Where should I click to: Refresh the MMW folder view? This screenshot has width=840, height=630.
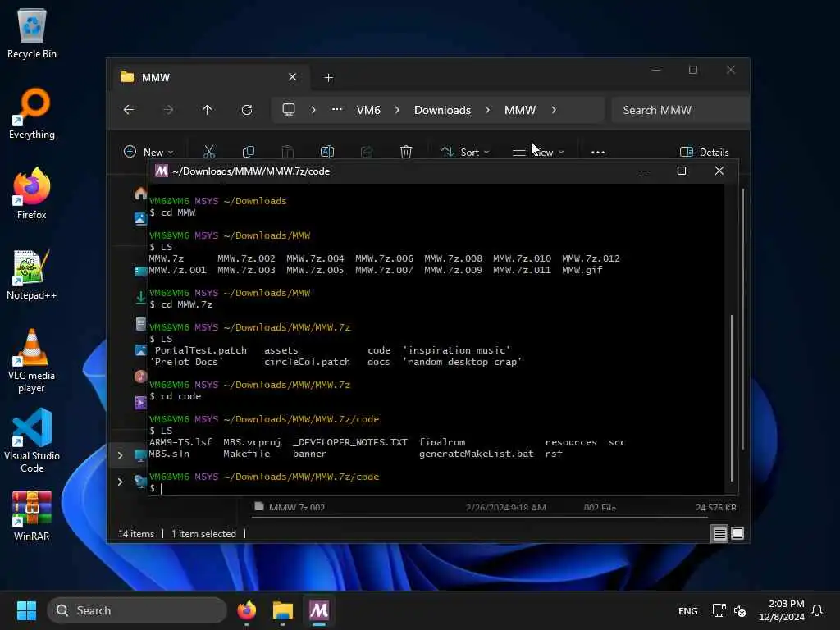(247, 110)
